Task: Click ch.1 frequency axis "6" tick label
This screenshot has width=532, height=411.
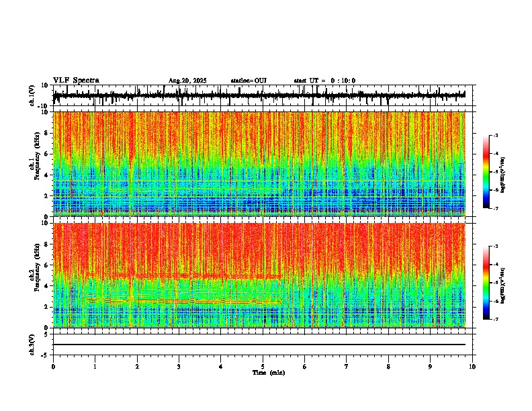Action: click(47, 154)
